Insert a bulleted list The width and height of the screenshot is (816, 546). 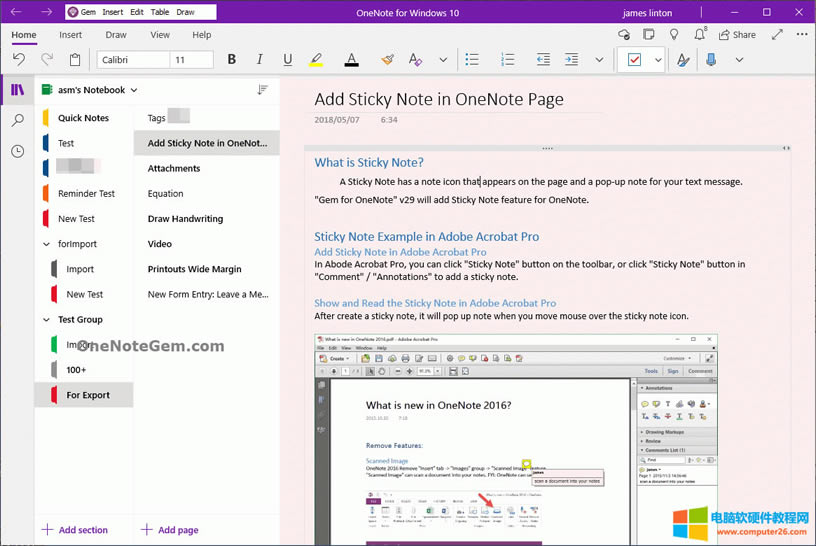472,60
